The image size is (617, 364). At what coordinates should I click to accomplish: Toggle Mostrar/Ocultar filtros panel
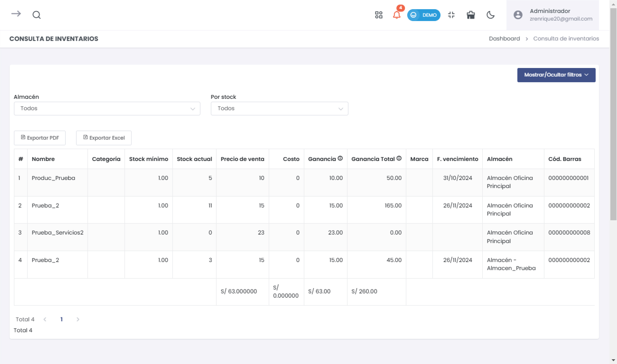(556, 75)
